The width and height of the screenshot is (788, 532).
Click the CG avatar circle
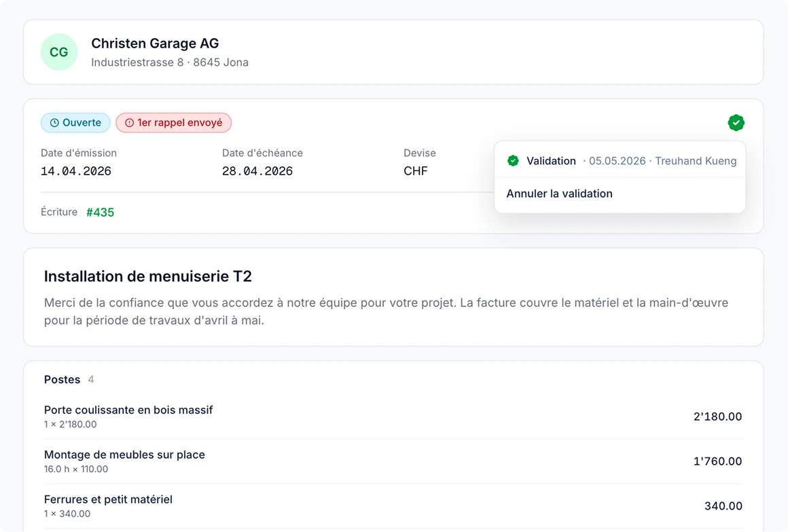click(59, 52)
